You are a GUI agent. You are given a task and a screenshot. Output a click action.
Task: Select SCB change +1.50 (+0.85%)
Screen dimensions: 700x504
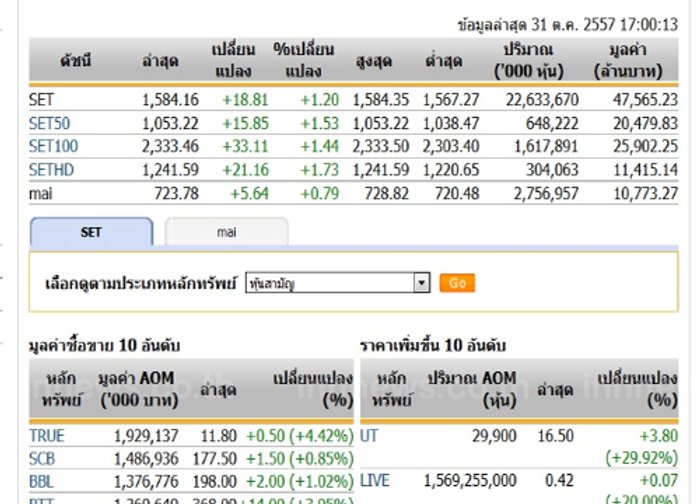(x=300, y=459)
